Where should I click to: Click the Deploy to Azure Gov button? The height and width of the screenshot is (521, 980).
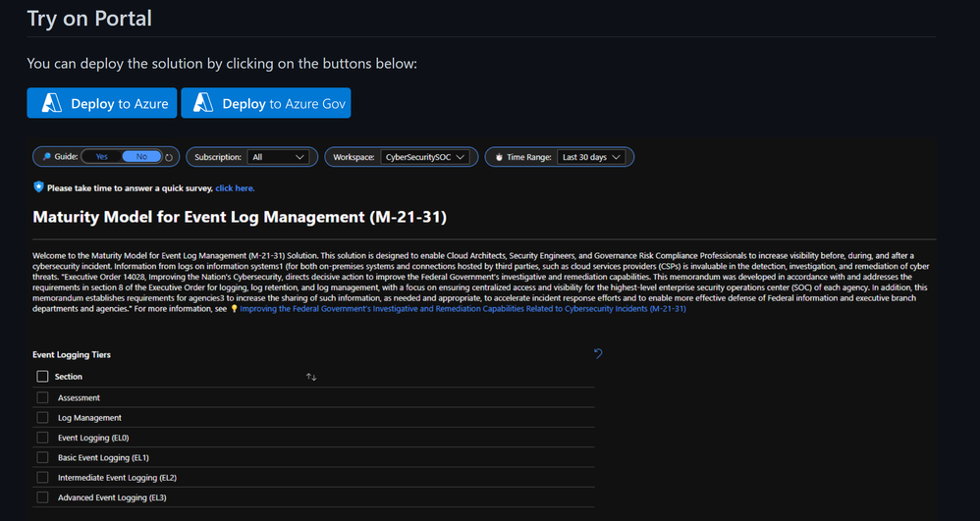point(266,103)
